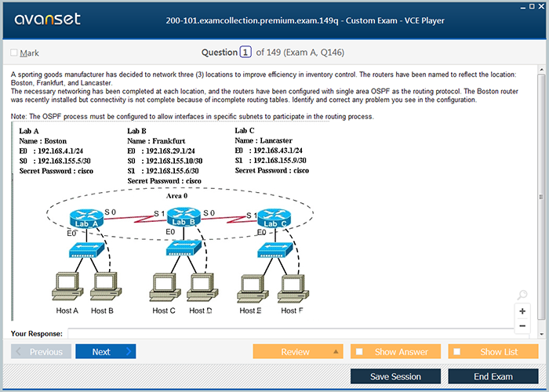Image resolution: width=549 pixels, height=392 pixels.
Task: Open the Review dropdown menu
Action: coord(297,351)
